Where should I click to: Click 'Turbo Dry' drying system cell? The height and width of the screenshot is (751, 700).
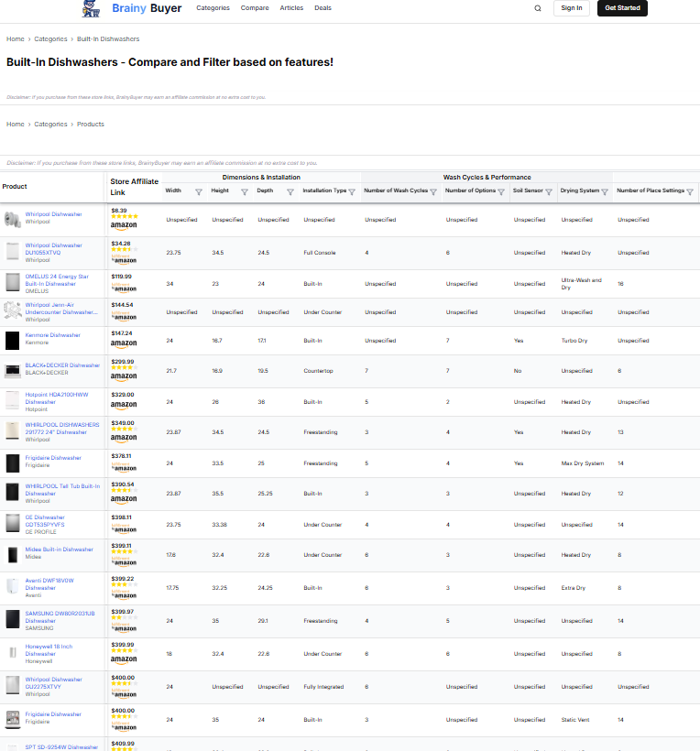(574, 341)
